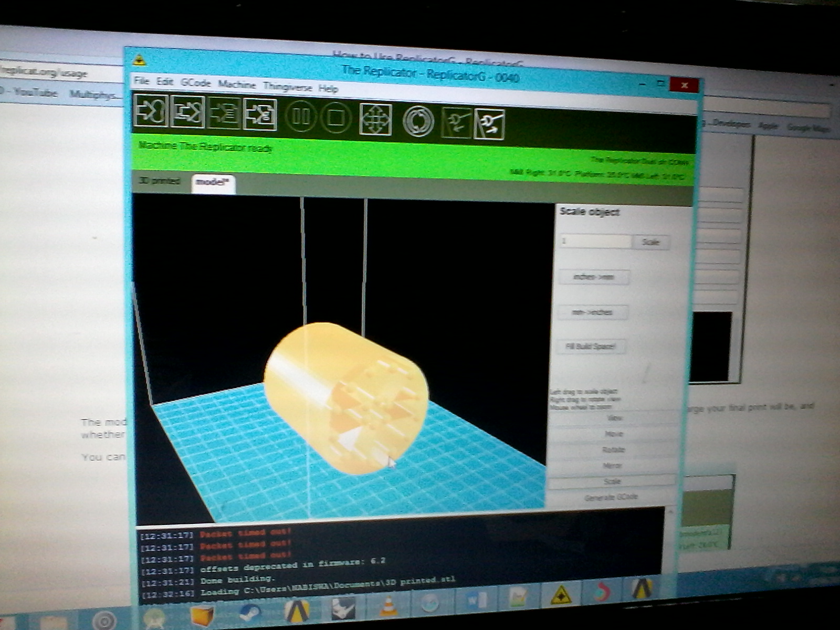Click the ReplicatorG title bar logo icon
Screen dimensions: 840x630
139,60
